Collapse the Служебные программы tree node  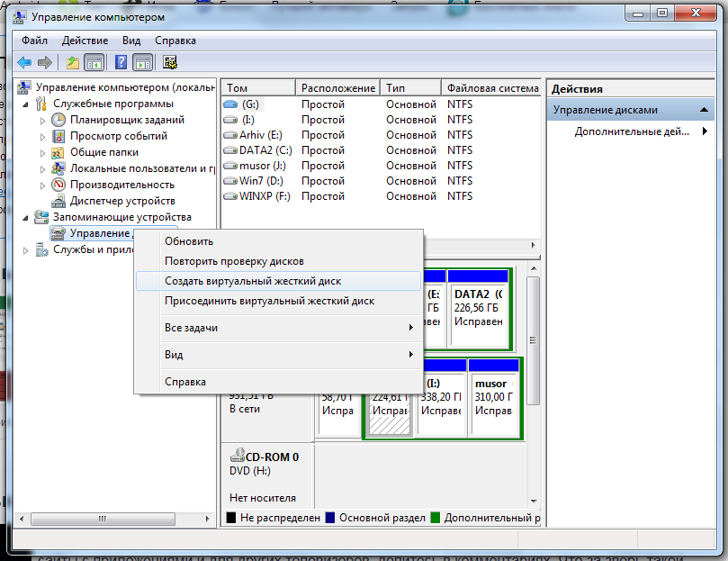(x=26, y=104)
